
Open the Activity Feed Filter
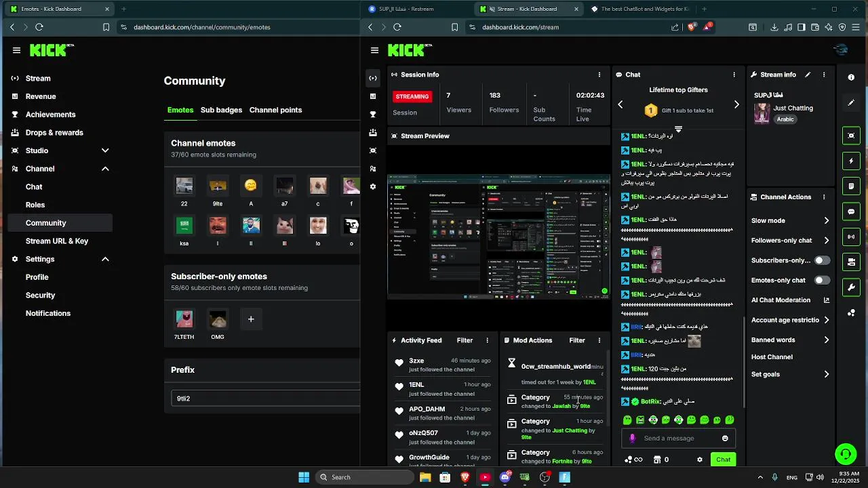coord(465,340)
